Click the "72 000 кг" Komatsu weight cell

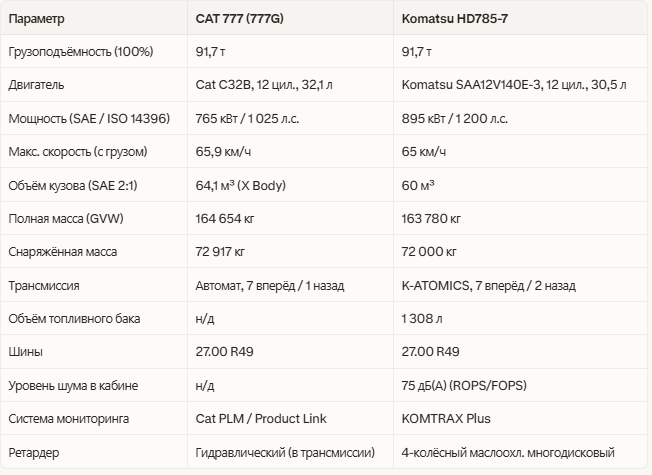tap(429, 252)
